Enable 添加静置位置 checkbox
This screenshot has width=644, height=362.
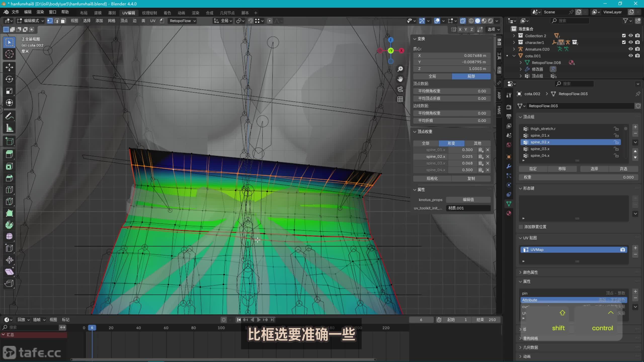point(521,227)
